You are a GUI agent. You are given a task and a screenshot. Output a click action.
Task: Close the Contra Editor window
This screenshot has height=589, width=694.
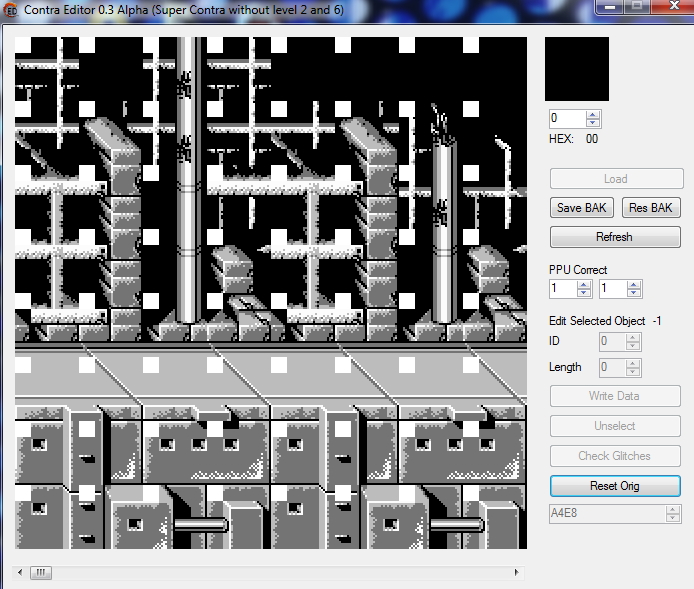click(674, 6)
